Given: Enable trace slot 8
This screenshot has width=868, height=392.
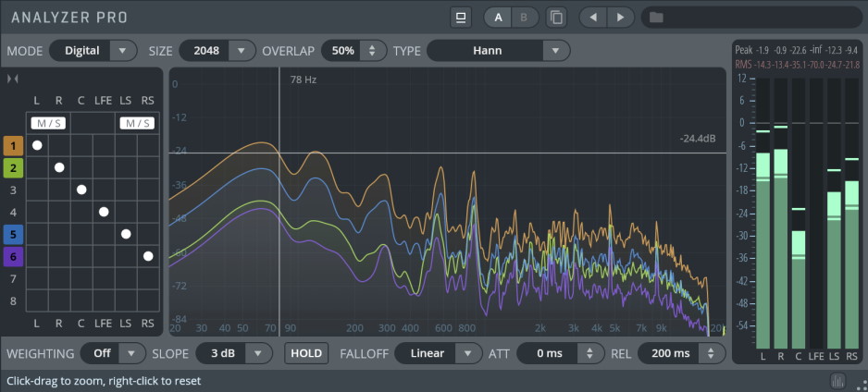Looking at the screenshot, I should point(13,301).
